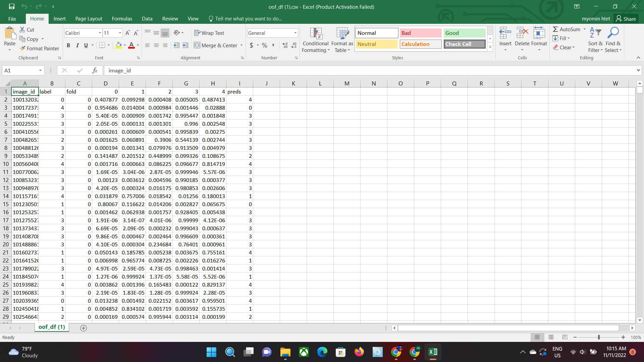644x362 pixels.
Task: Click the Insert Function fx icon
Action: 95,70
